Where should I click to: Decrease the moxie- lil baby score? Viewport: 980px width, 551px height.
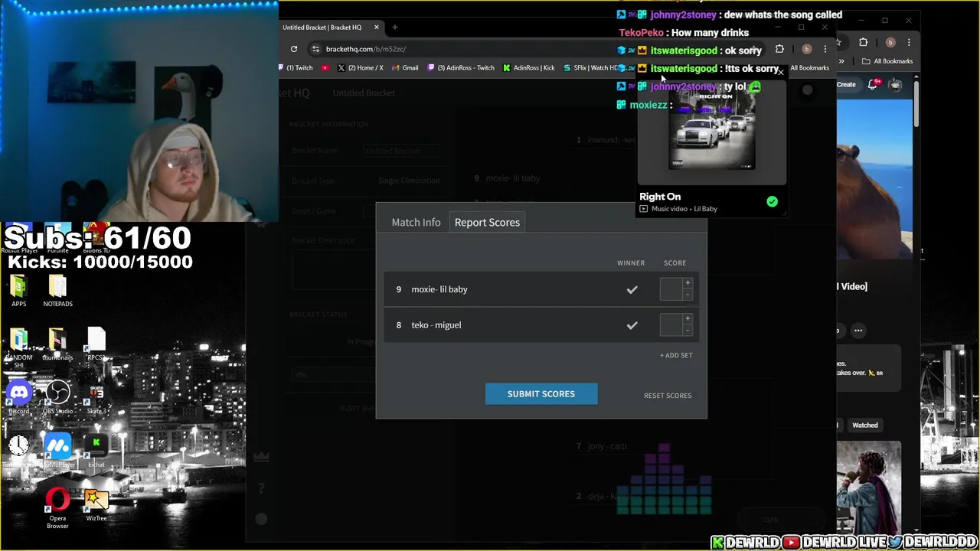[688, 295]
